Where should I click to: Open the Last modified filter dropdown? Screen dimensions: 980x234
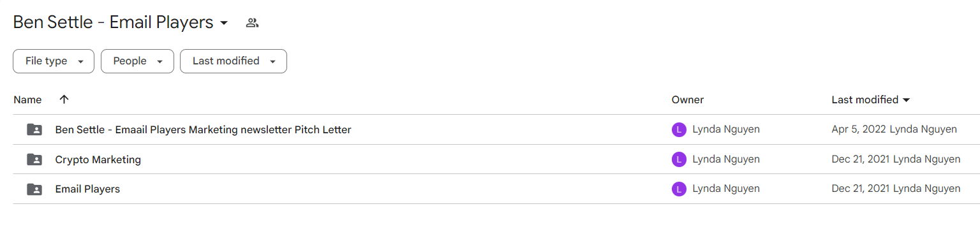(x=234, y=61)
